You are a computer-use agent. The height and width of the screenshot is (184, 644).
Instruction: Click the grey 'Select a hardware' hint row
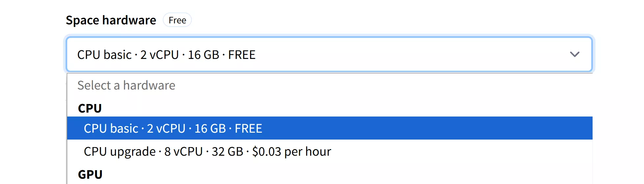[126, 86]
